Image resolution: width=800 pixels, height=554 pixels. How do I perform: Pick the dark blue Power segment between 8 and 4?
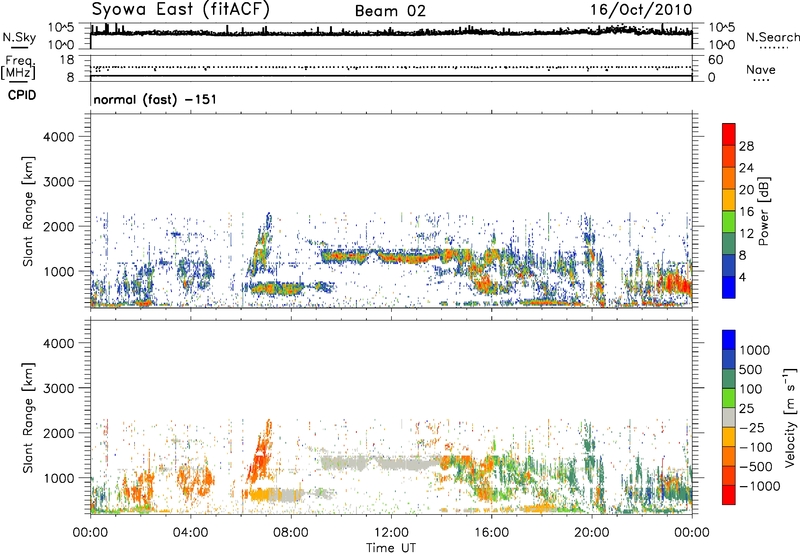click(729, 265)
